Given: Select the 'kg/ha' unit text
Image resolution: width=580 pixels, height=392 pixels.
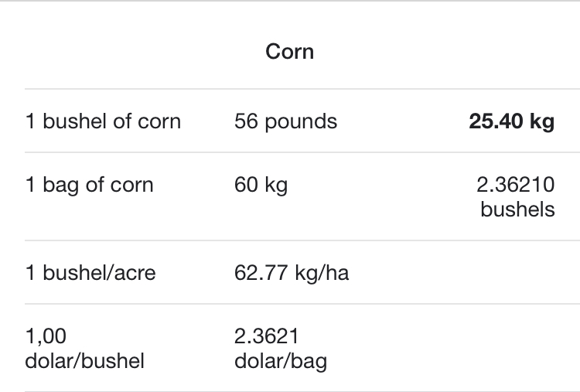Looking at the screenshot, I should [x=322, y=273].
